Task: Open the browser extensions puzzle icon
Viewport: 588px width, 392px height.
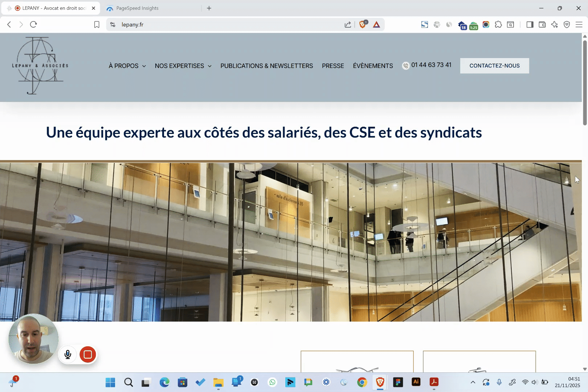Action: [498, 24]
